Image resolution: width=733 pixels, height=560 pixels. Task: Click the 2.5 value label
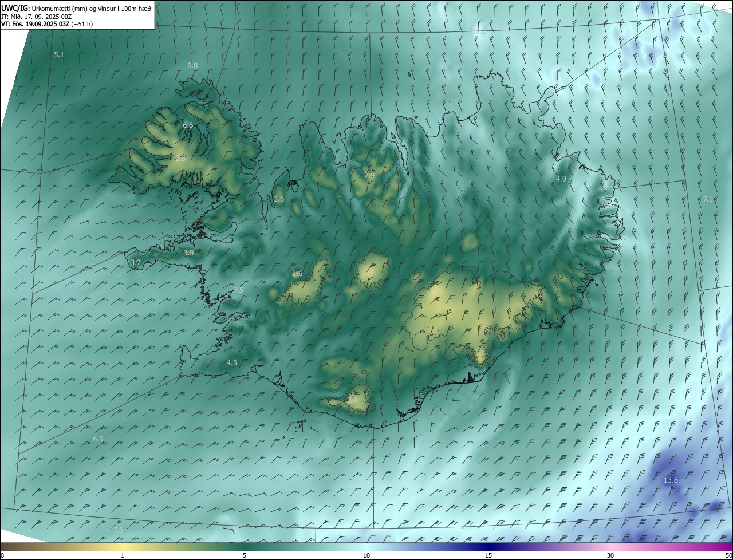coord(180,159)
